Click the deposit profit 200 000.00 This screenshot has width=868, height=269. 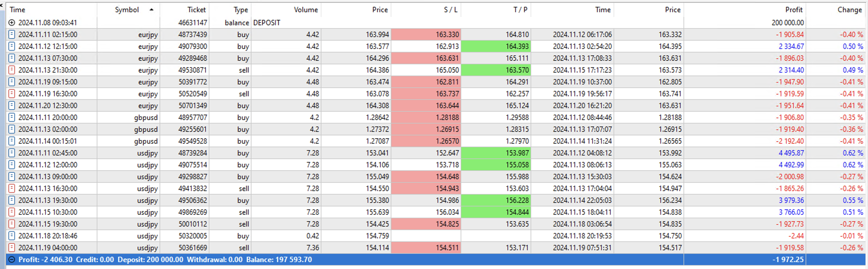[x=787, y=23]
